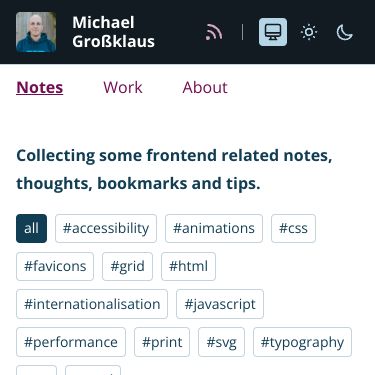Open the Michael Großklaus site title
This screenshot has width=375, height=375.
(113, 32)
